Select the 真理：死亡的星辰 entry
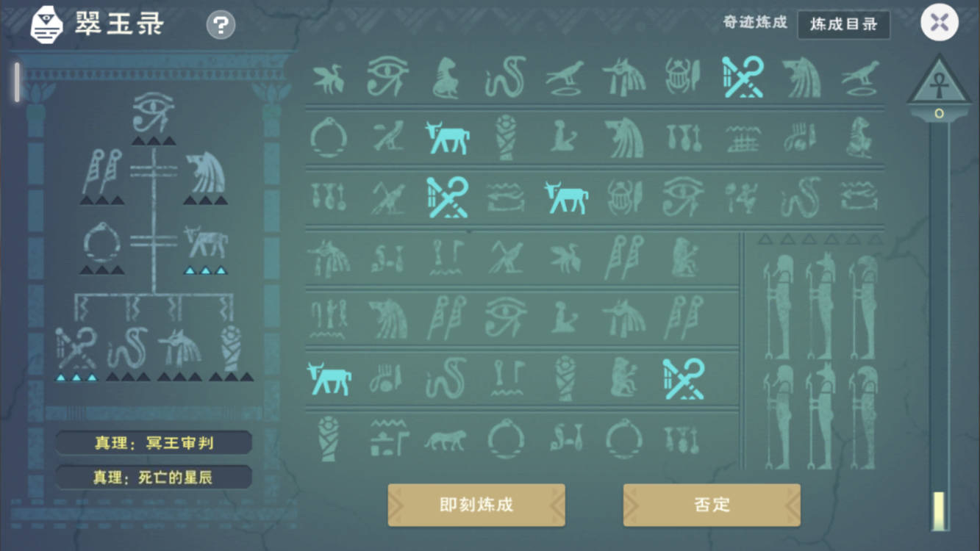This screenshot has height=551, width=980. (154, 478)
